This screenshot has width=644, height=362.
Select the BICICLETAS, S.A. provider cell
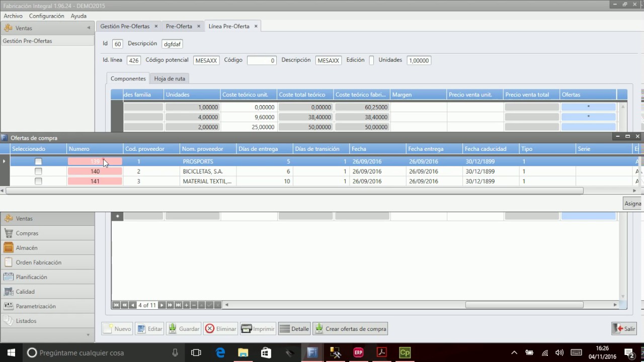208,171
